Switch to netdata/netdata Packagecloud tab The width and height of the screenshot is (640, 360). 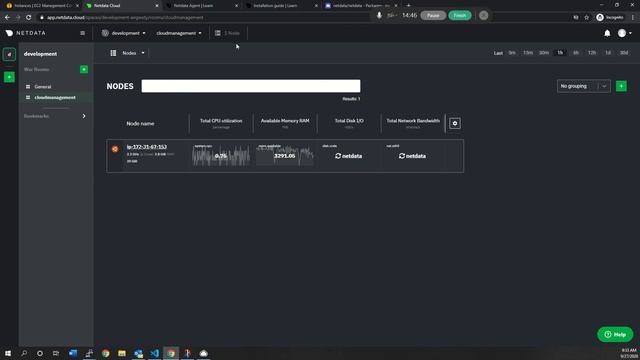[x=361, y=6]
